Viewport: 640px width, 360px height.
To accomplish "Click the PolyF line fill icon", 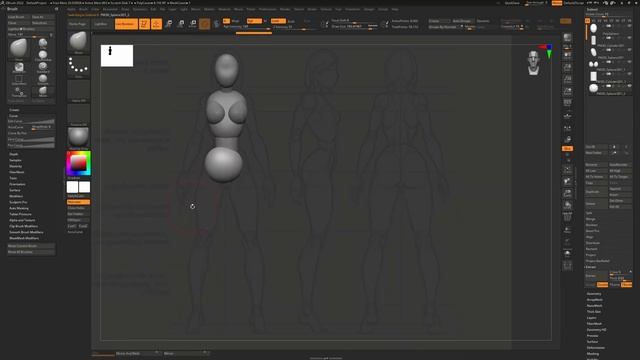I will (567, 218).
